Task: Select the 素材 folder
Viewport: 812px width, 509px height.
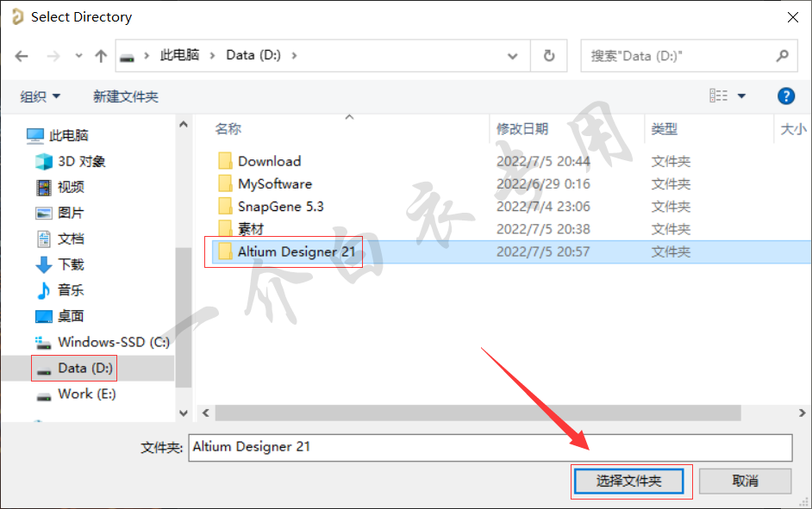Action: [251, 229]
